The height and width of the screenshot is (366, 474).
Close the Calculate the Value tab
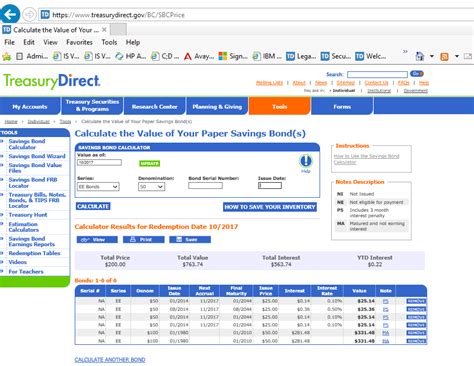(104, 30)
